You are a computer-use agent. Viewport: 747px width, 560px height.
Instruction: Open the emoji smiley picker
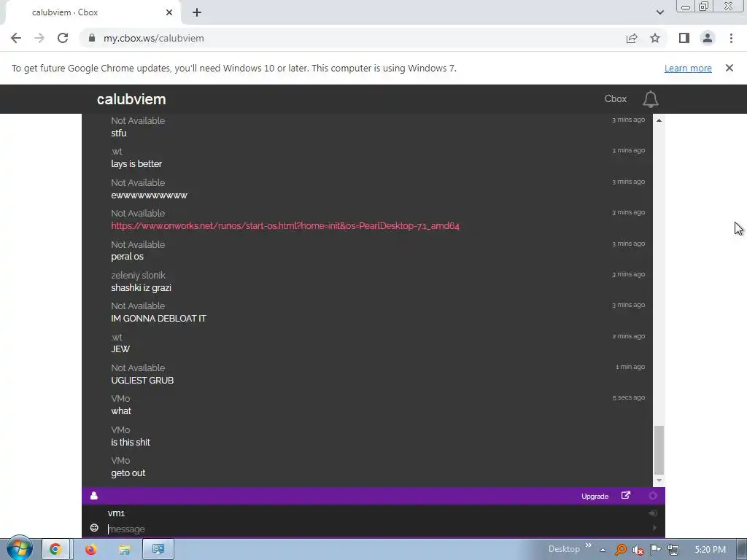(94, 528)
